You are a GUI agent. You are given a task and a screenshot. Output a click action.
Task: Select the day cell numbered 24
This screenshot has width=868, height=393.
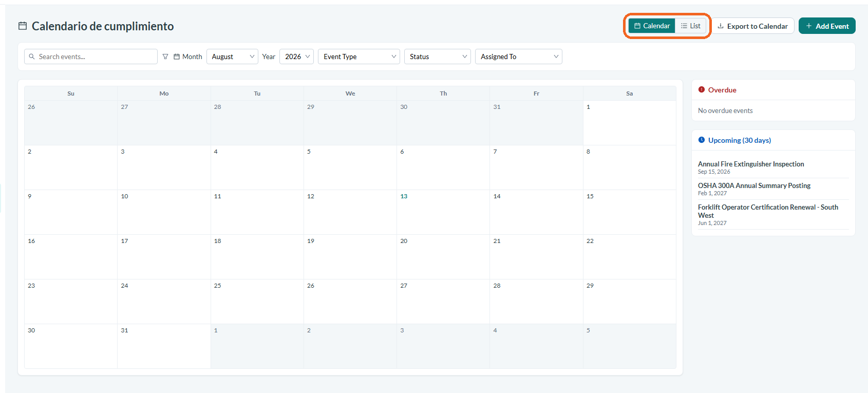point(164,302)
